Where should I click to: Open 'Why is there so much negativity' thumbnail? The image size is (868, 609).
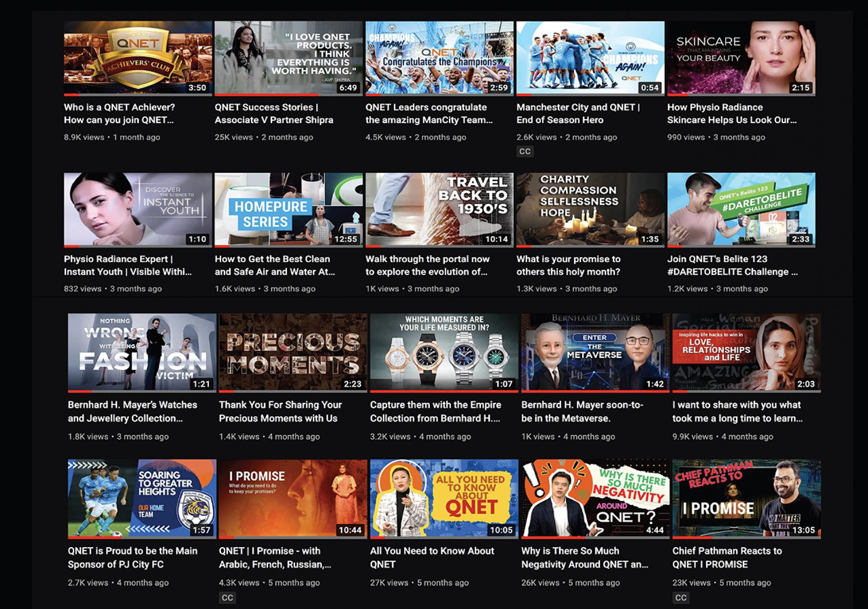pyautogui.click(x=595, y=499)
